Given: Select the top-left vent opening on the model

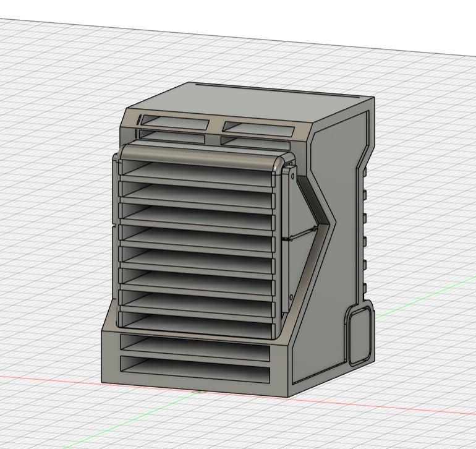Looking at the screenshot, I should point(175,122).
